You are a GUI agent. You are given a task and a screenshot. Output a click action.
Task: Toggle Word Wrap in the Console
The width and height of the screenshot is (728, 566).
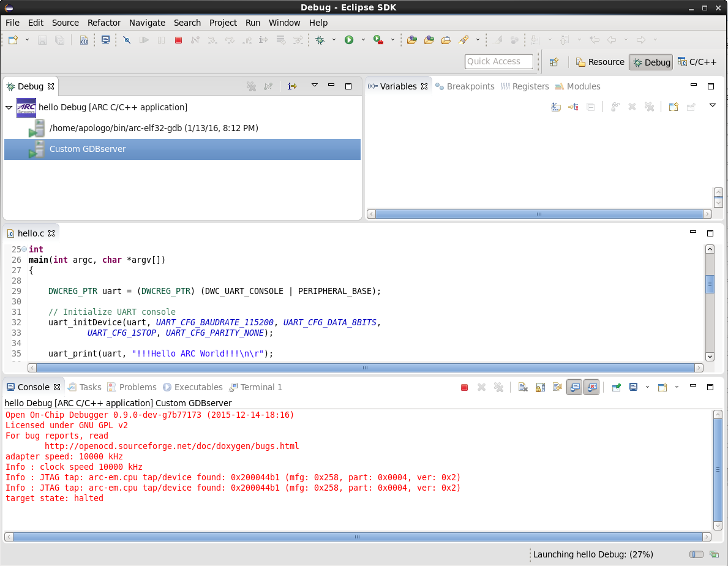(557, 387)
